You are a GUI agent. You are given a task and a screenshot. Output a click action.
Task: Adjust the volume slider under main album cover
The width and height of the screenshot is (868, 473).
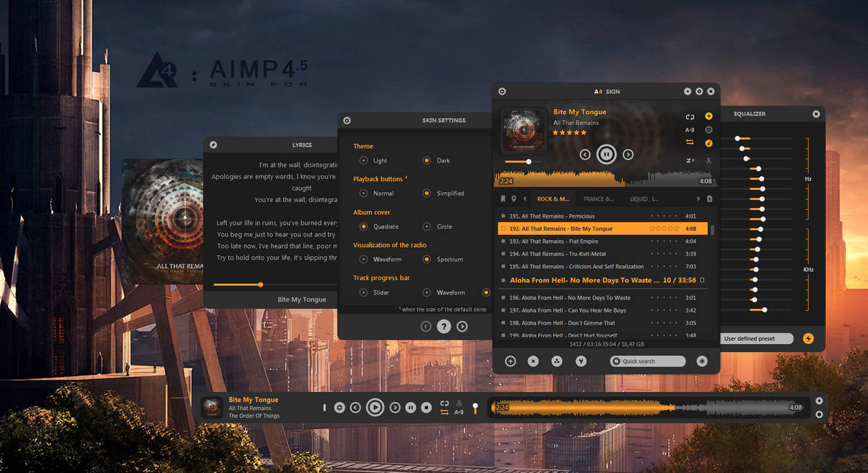click(x=523, y=162)
